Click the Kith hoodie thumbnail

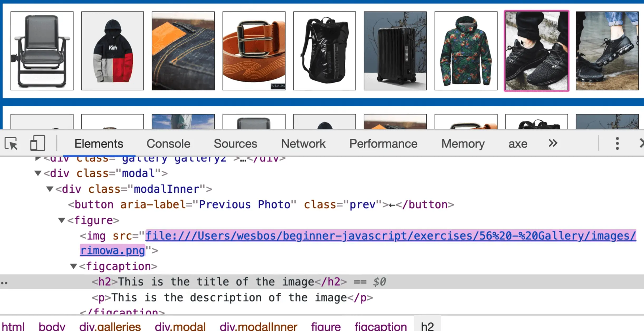click(x=113, y=51)
